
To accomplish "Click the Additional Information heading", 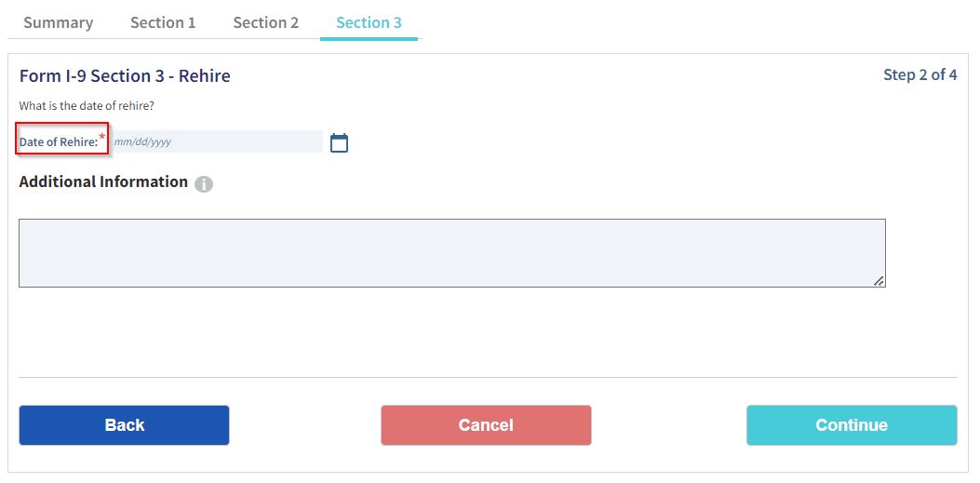I will [x=103, y=182].
